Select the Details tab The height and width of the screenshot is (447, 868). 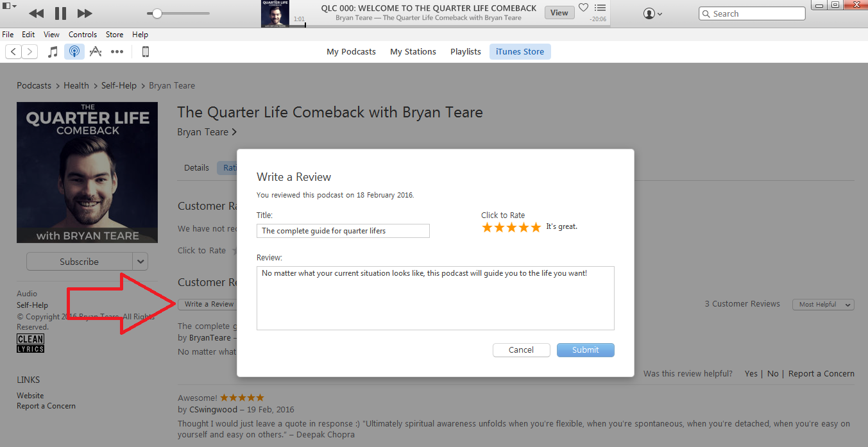coord(196,168)
